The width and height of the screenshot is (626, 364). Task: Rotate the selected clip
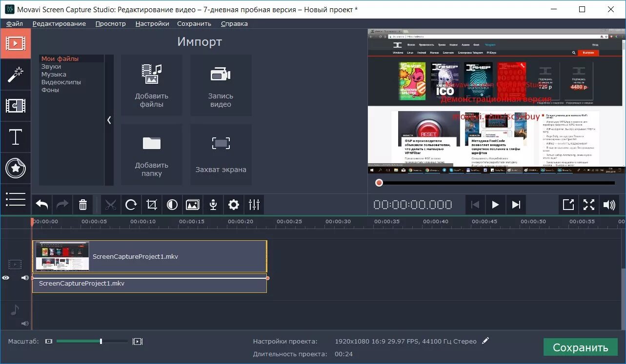tap(131, 205)
